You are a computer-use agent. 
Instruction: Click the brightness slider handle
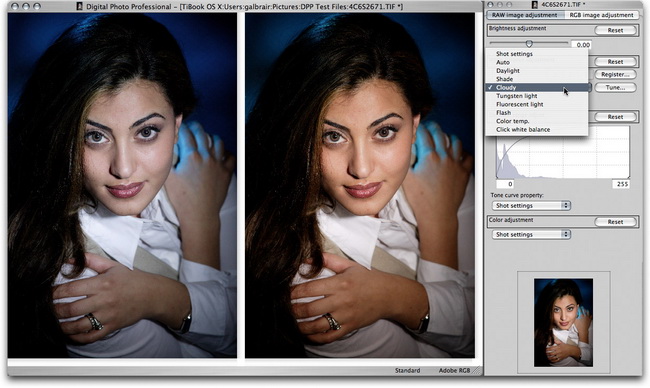pyautogui.click(x=529, y=44)
